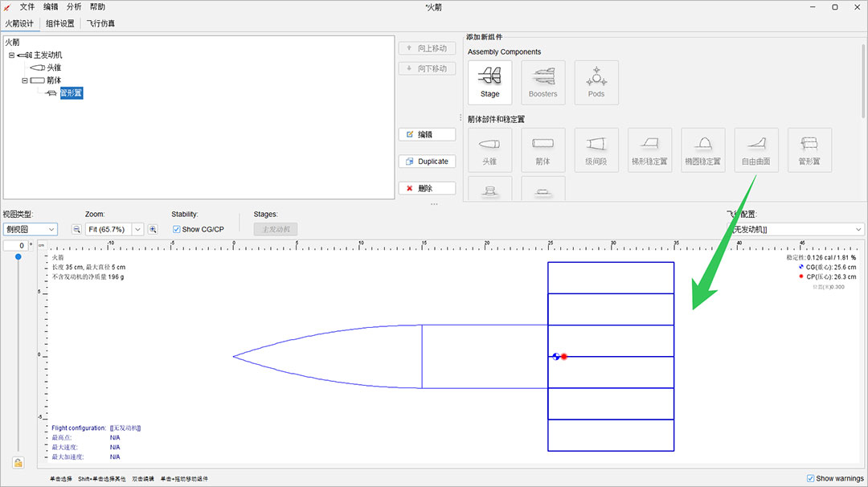Click the 稳定性 stability readout text

pyautogui.click(x=821, y=258)
